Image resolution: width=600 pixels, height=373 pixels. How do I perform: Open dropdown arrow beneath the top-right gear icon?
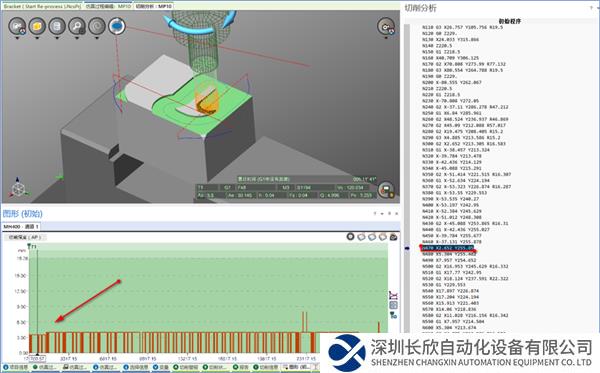(386, 38)
